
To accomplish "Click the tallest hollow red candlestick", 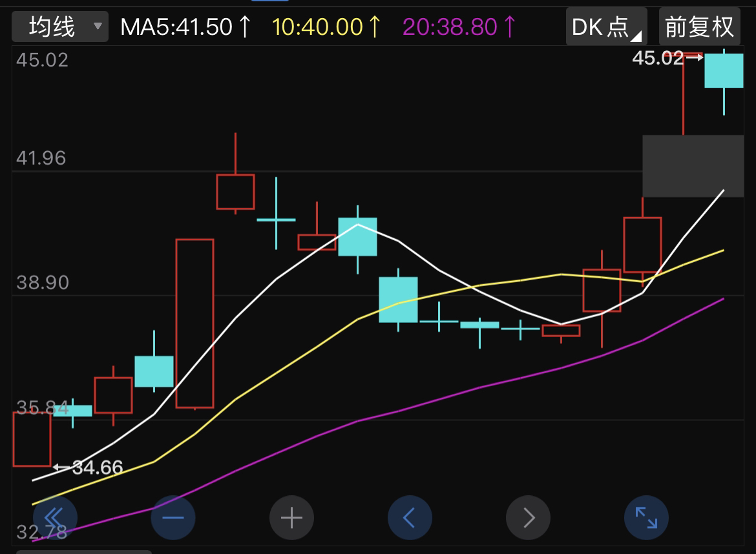I will pos(194,323).
